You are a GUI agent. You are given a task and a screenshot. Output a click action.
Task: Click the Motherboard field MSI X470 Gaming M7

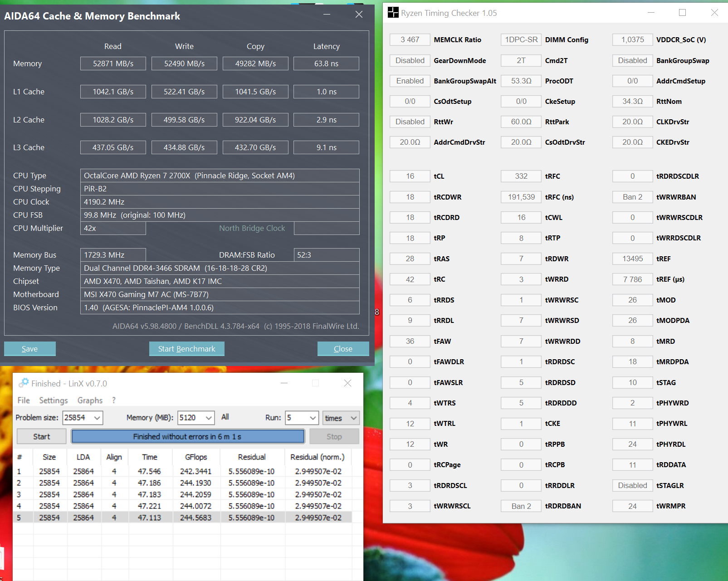tap(220, 294)
